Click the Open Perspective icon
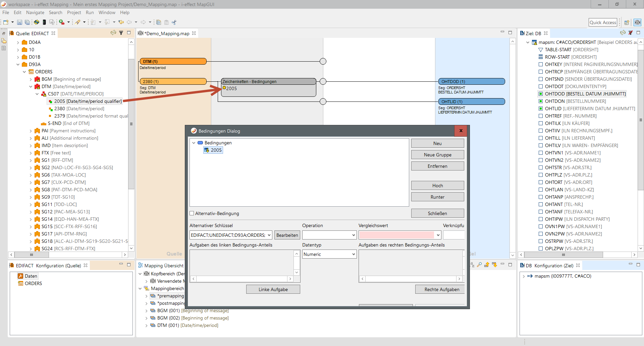The width and height of the screenshot is (644, 346). point(627,22)
